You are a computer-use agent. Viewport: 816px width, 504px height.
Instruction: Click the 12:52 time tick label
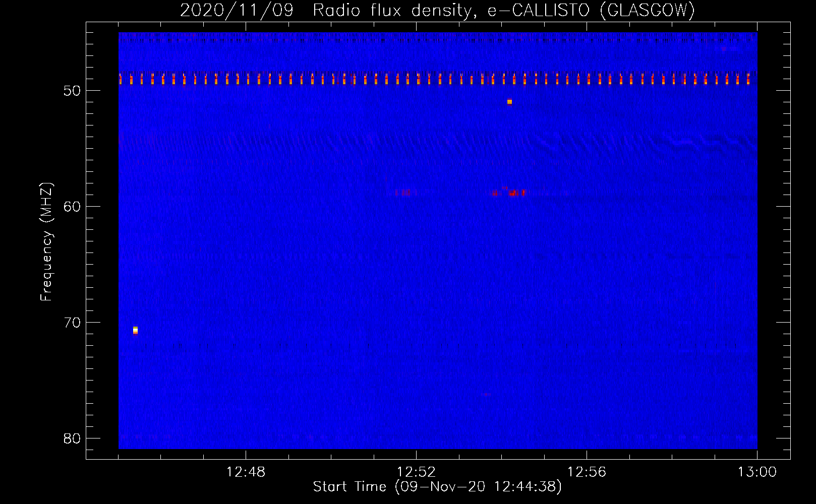416,472
